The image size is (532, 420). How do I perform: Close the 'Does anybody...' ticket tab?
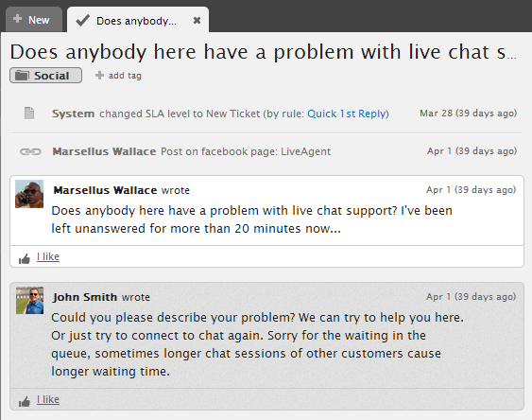click(x=197, y=21)
